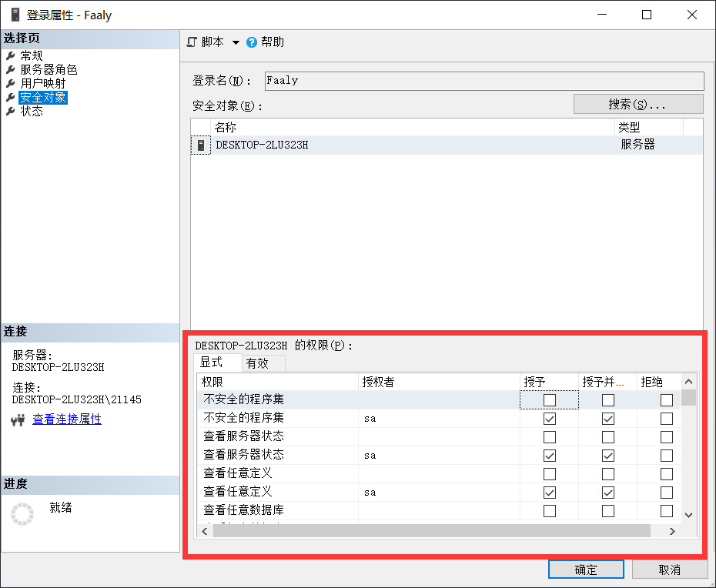
Task: Maximize the 登录属性 window
Action: (x=647, y=15)
